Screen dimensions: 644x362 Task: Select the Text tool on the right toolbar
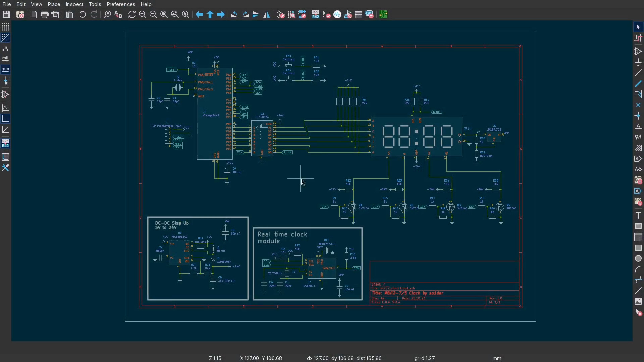pos(638,215)
